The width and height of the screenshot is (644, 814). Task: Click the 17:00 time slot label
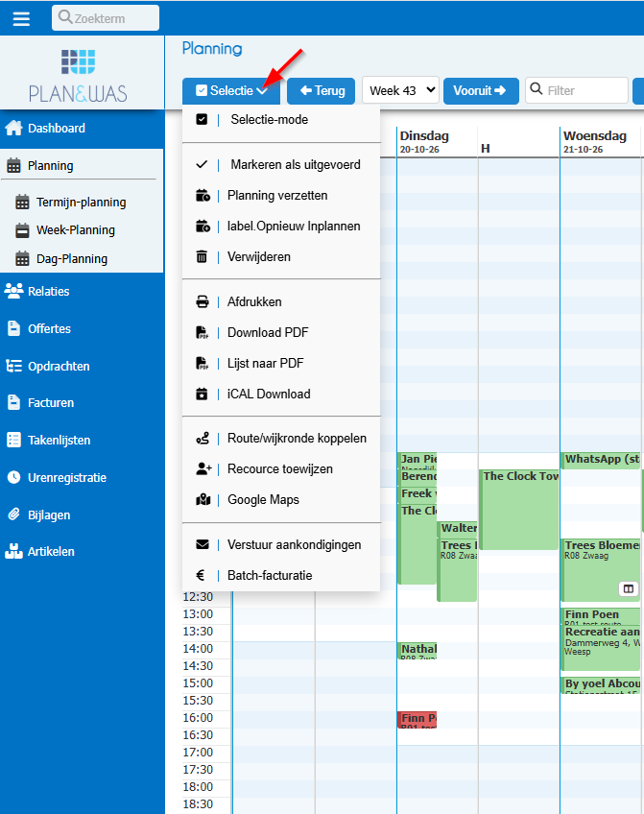tap(198, 753)
